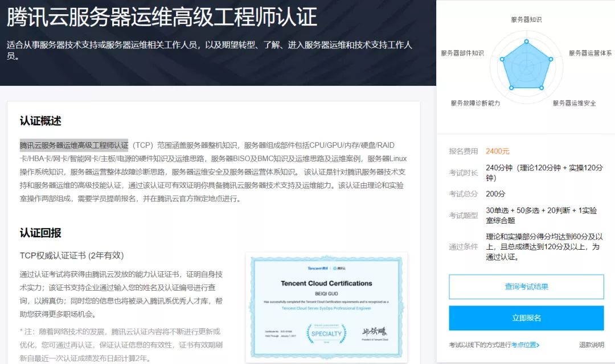Image resolution: width=615 pixels, height=364 pixels.
Task: Click the 2400元 registration fee
Action: tap(498, 151)
